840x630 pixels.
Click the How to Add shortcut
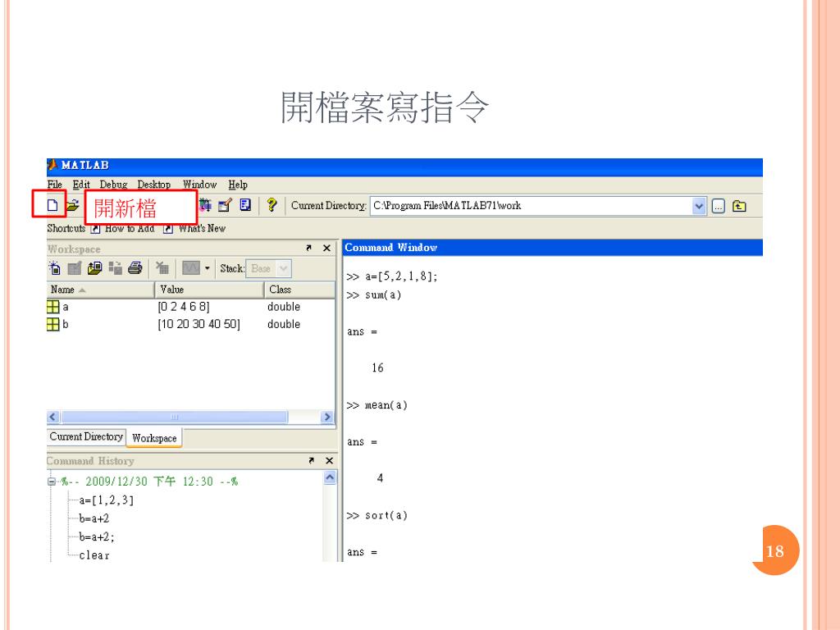(123, 229)
